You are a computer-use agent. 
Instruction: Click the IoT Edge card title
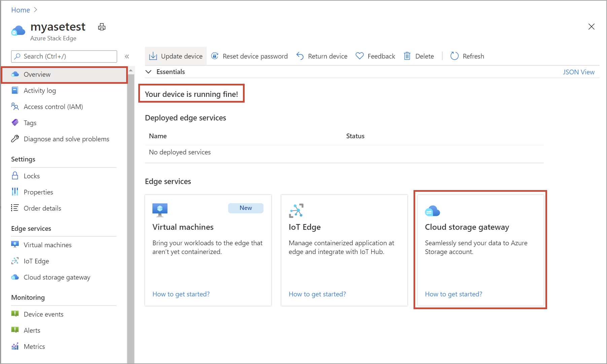305,227
